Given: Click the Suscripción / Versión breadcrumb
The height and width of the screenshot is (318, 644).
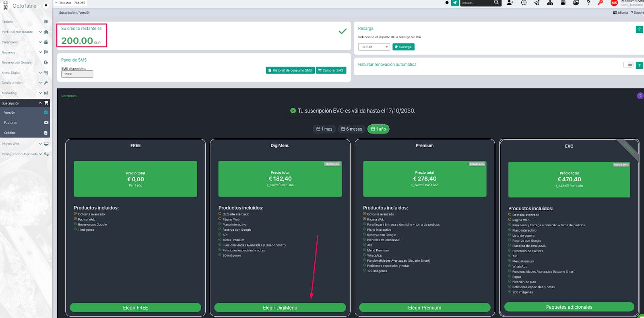Looking at the screenshot, I should (x=75, y=12).
